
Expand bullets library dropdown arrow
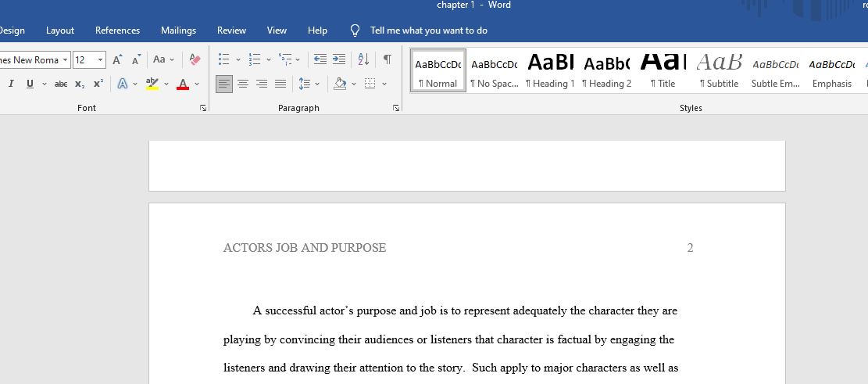[x=238, y=60]
